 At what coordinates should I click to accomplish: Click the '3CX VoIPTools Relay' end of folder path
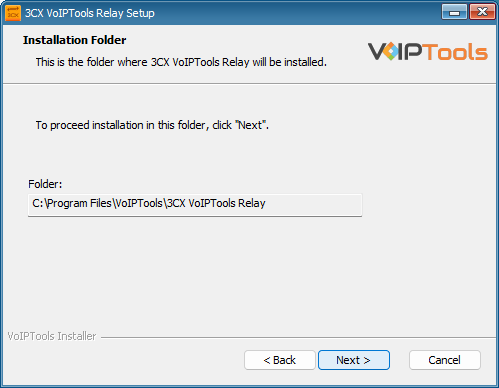pos(216,203)
